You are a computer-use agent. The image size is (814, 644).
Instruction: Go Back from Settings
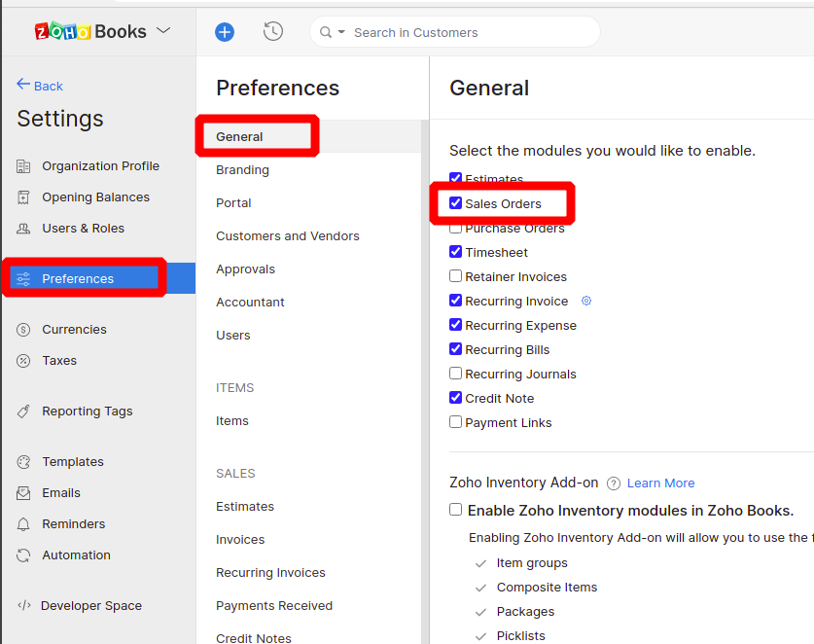[x=40, y=86]
